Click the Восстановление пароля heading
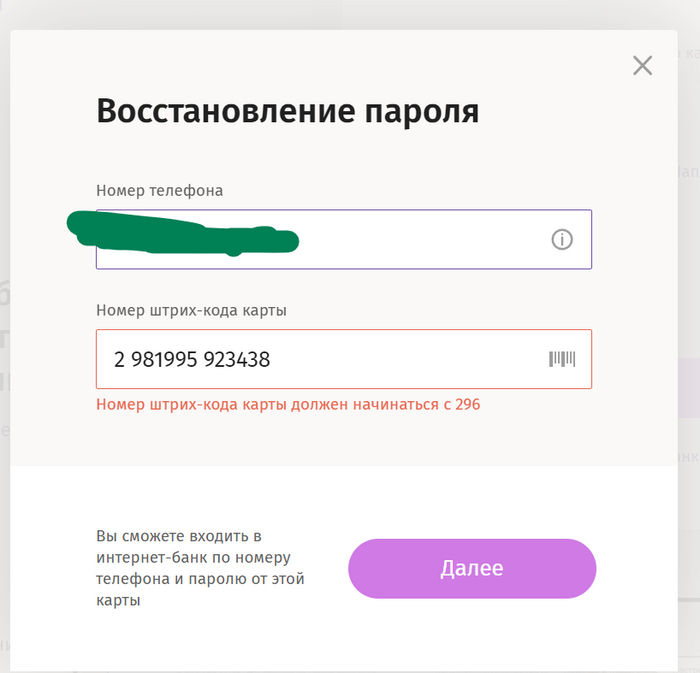The image size is (700, 673). tap(287, 111)
